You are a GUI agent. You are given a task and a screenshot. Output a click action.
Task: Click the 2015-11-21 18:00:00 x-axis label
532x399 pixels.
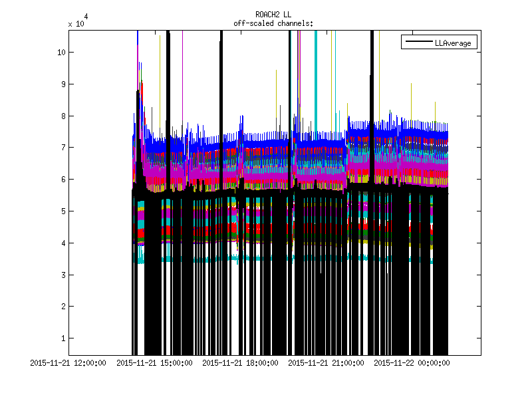(x=241, y=363)
